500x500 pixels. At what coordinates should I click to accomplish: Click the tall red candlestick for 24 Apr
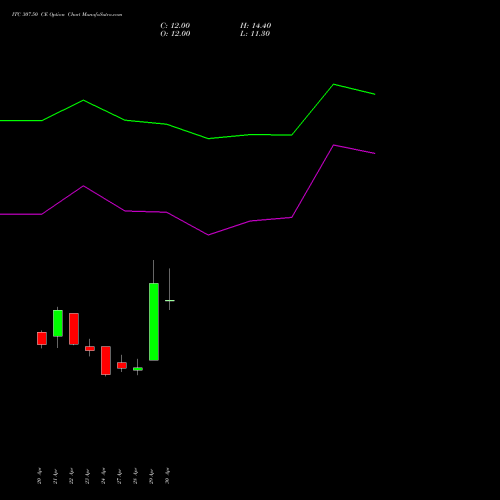106,361
